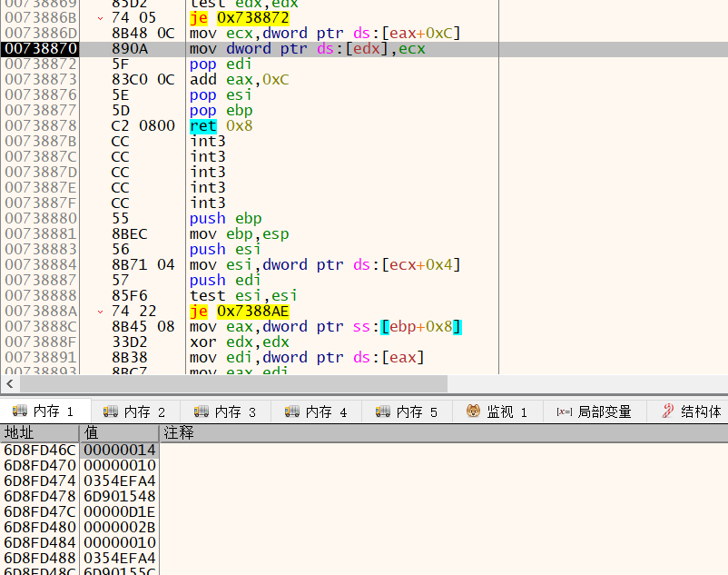Select the add eax,0xC instruction
Screen dimensions: 728x575
[239, 80]
